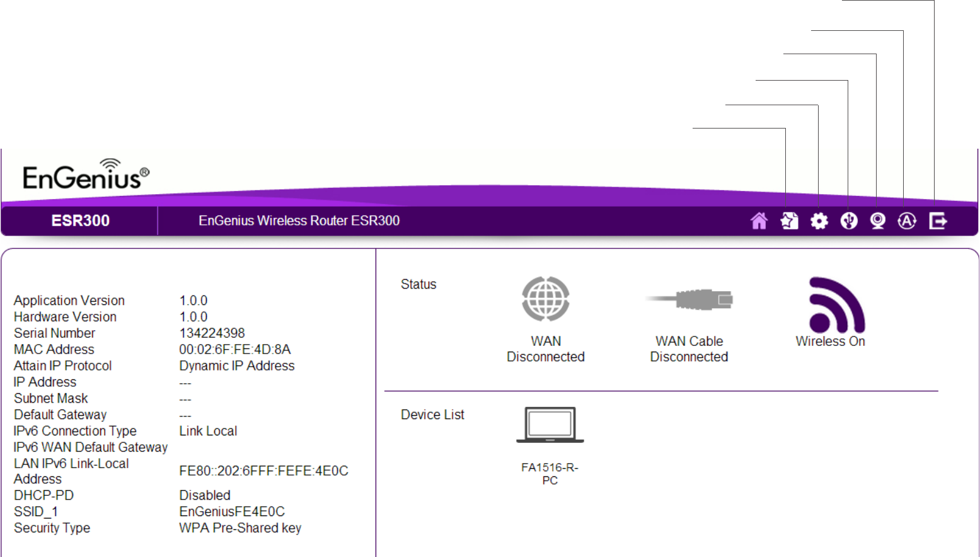980x557 pixels.
Task: Click the 'Subnet Mask' label
Action: pos(51,398)
